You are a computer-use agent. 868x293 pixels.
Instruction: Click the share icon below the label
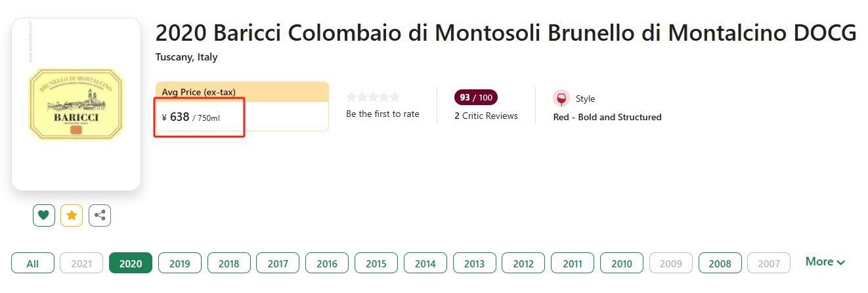(100, 215)
